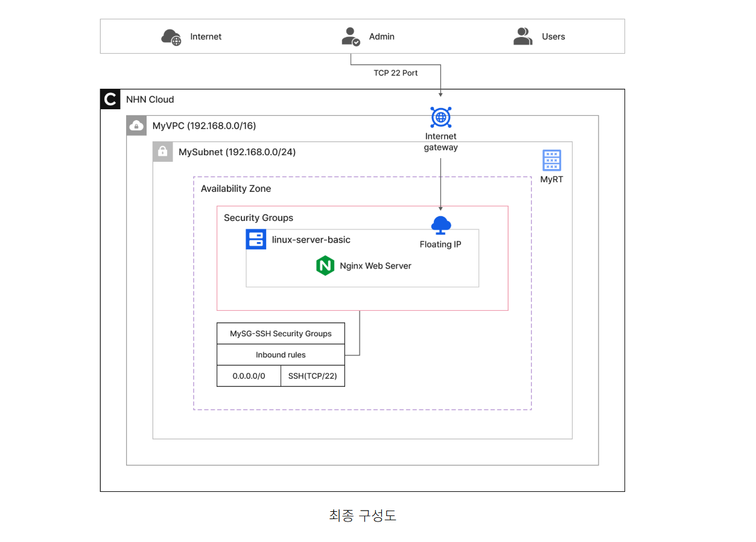Click the NHN Cloud logo icon
Screen dimensions: 756x542
[110, 99]
